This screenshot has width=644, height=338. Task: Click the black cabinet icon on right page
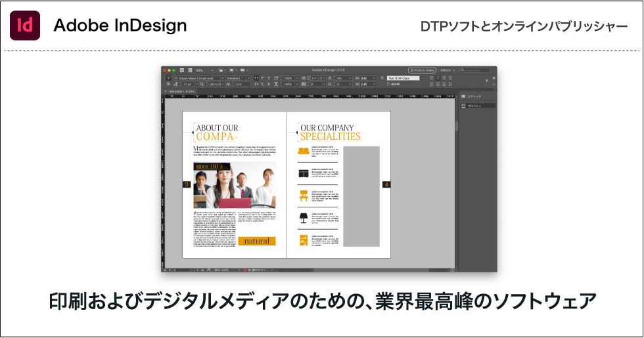pyautogui.click(x=304, y=174)
